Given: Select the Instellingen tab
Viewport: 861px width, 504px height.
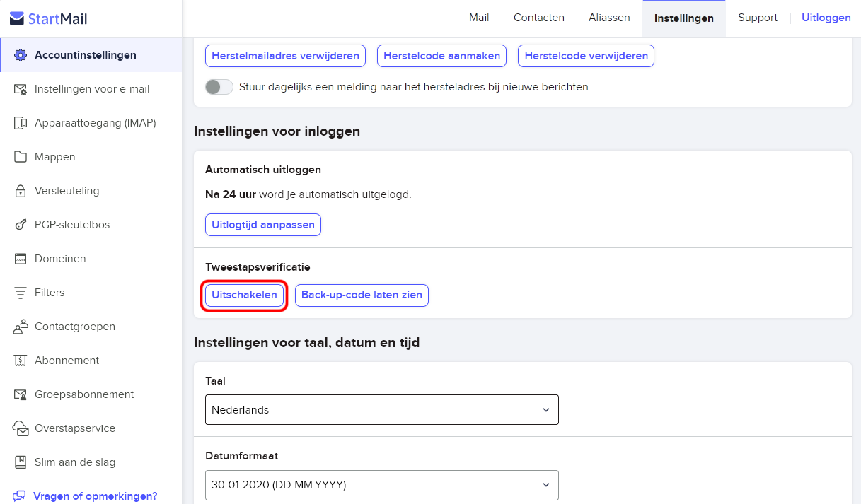Looking at the screenshot, I should coord(684,18).
